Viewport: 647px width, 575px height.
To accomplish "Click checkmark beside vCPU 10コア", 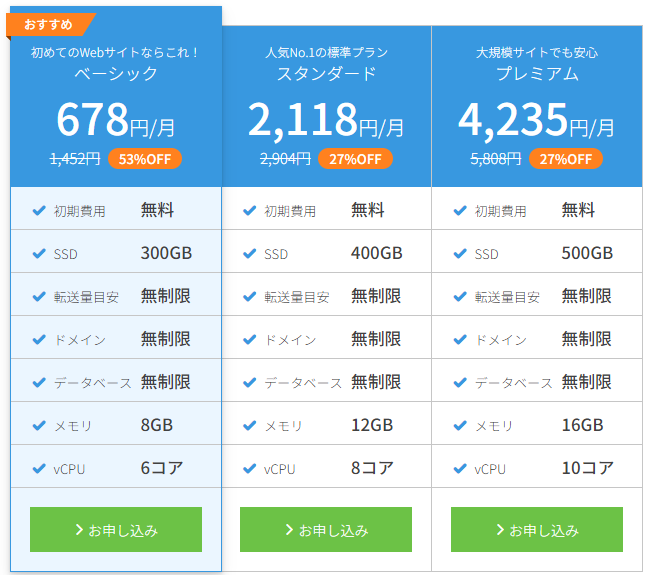I will [460, 469].
